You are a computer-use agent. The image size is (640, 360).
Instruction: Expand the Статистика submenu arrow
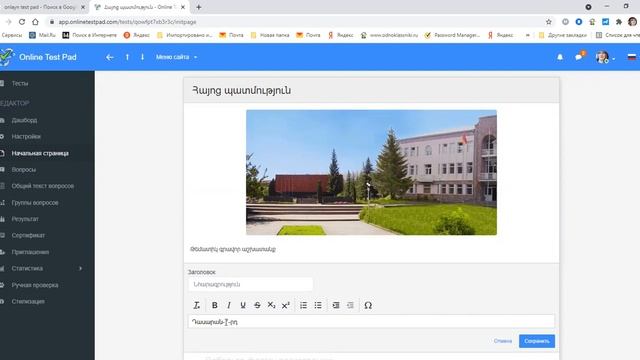click(x=80, y=269)
